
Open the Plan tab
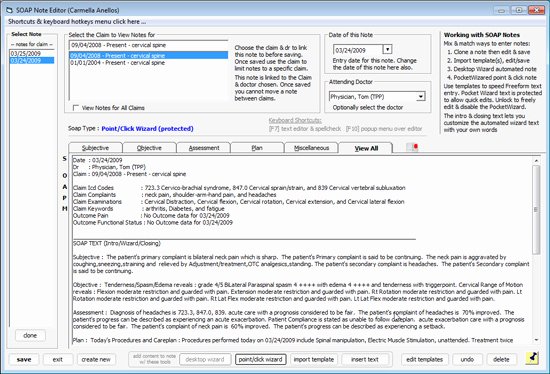(x=257, y=148)
